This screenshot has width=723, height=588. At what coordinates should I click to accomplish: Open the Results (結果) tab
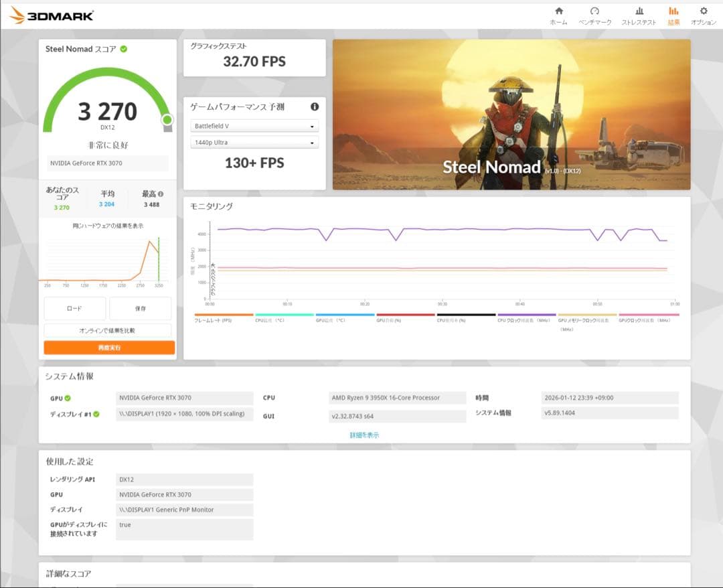[x=673, y=15]
